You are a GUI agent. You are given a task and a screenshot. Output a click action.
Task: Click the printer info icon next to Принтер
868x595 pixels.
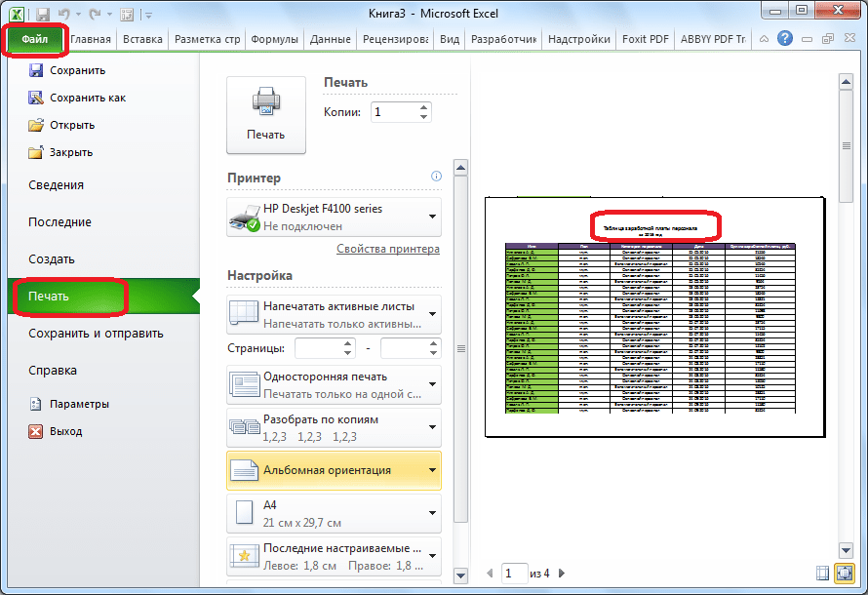[436, 177]
